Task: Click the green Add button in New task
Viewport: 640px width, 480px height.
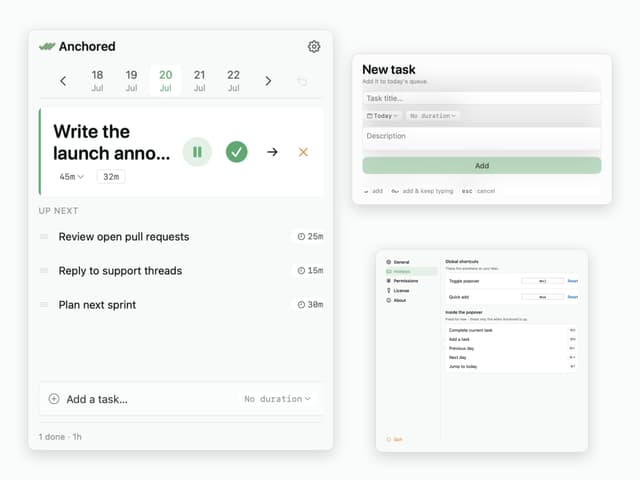Action: (482, 166)
